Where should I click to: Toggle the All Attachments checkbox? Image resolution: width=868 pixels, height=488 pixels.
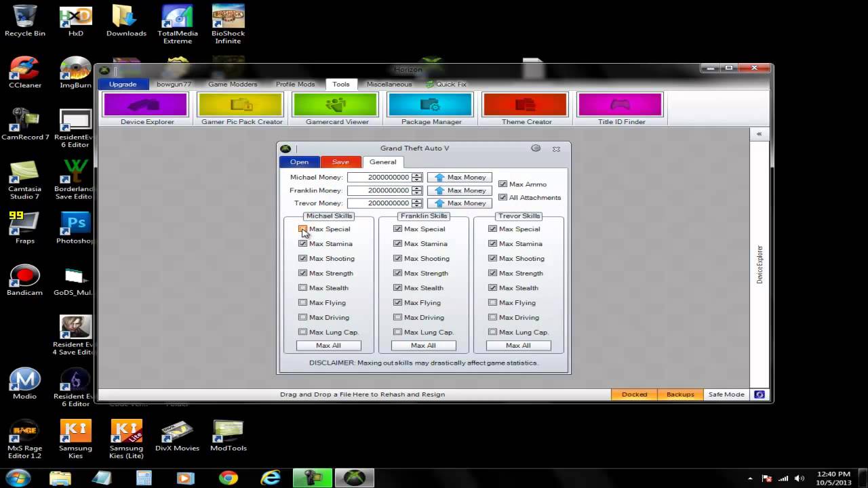pos(502,198)
